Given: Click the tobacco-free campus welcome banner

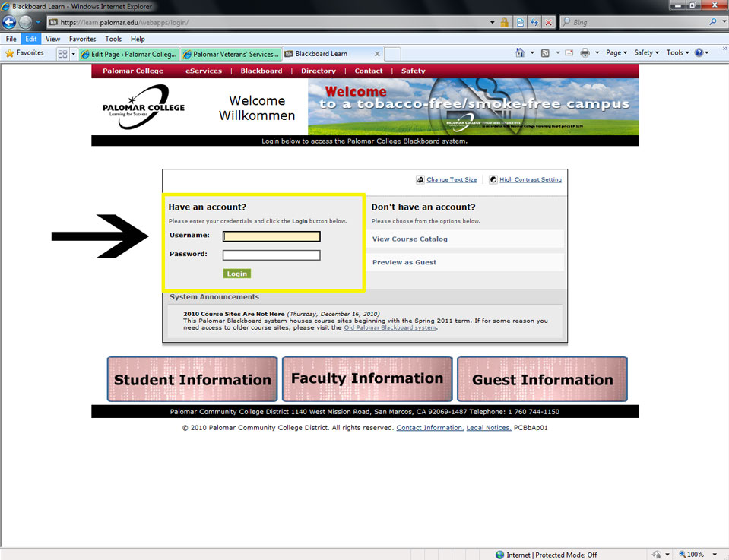Looking at the screenshot, I should [473, 106].
